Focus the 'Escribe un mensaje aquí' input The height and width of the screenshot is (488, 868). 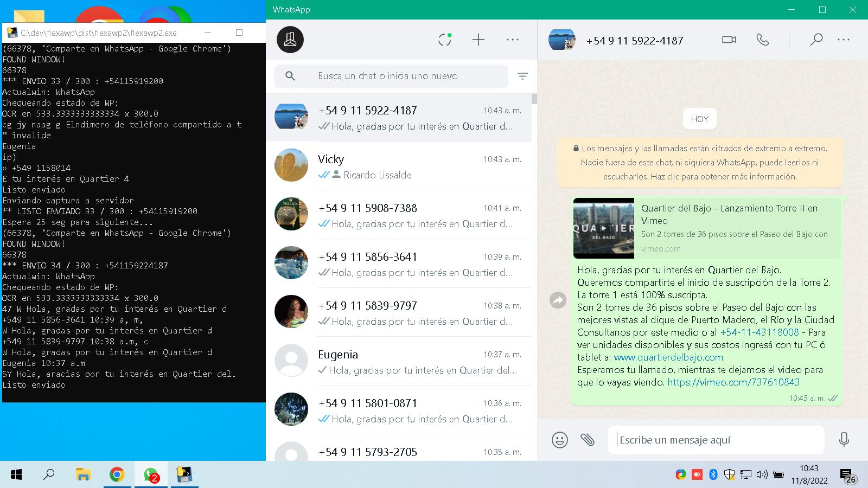[716, 440]
